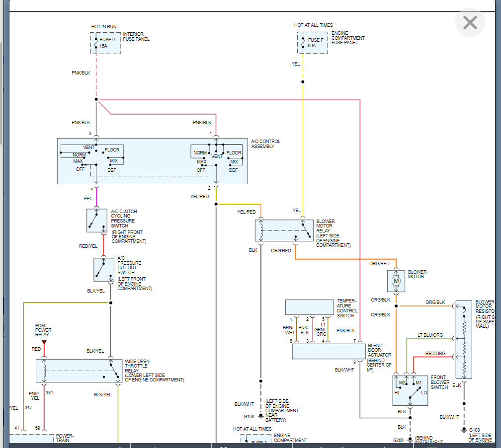The height and width of the screenshot is (448, 501).
Task: Select the 'POWER-TRAIN' label
Action: tap(65, 438)
